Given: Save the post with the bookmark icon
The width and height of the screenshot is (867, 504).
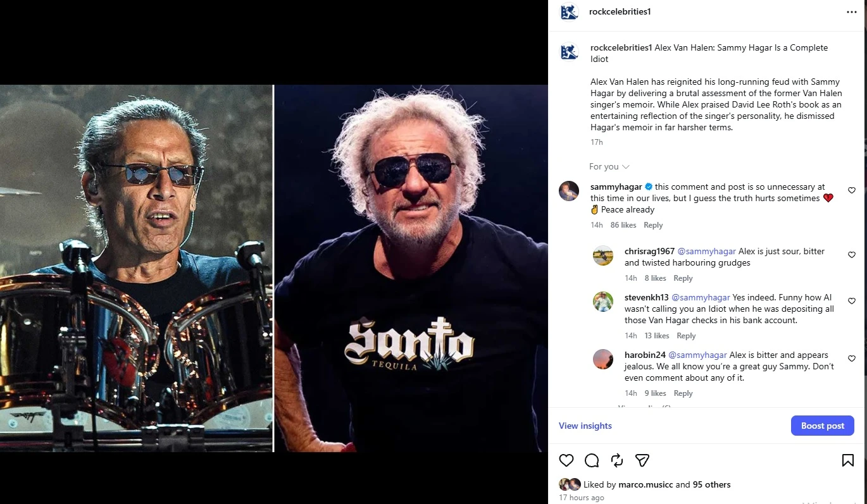Looking at the screenshot, I should click(848, 460).
